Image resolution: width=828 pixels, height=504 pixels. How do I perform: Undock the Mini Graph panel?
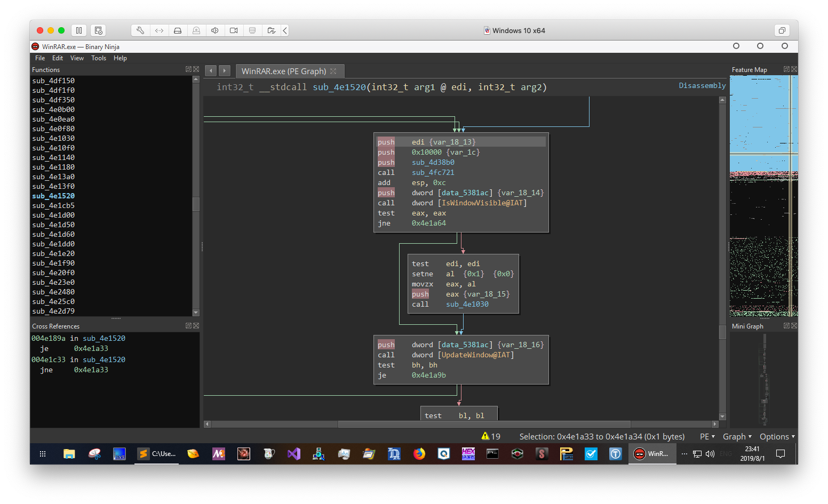pyautogui.click(x=786, y=326)
